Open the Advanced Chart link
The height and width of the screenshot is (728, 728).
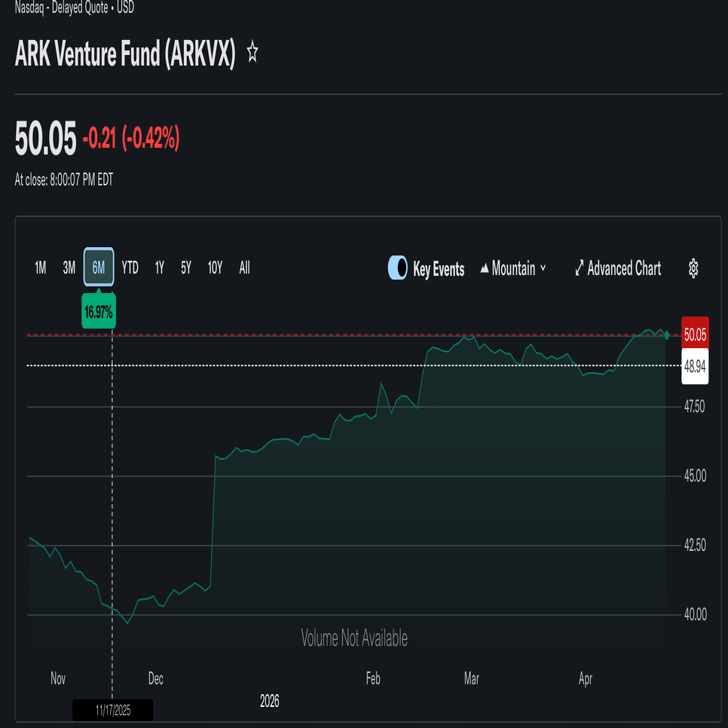[624, 268]
